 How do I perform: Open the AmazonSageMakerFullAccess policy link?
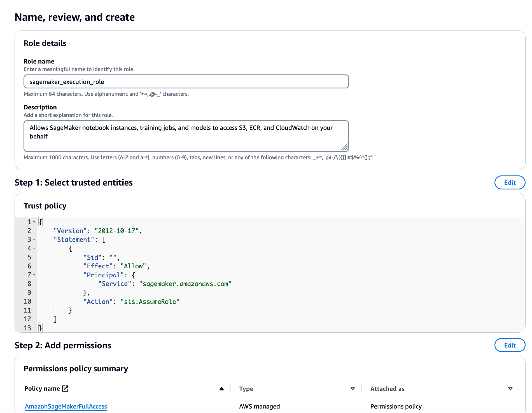point(66,406)
